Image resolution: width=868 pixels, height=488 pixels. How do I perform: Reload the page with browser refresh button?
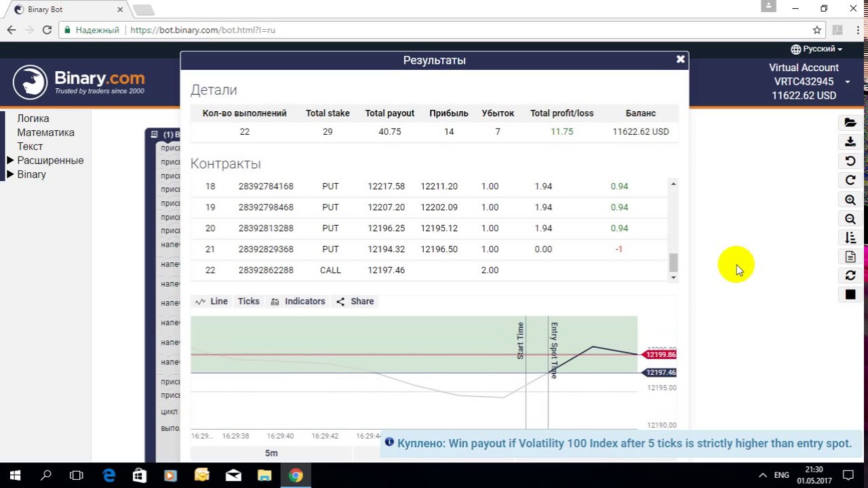coord(47,30)
